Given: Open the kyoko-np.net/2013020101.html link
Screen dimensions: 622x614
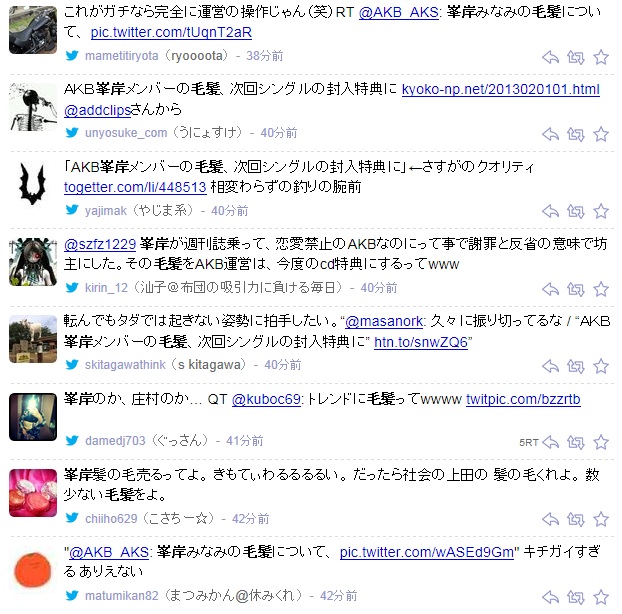Looking at the screenshot, I should point(501,90).
